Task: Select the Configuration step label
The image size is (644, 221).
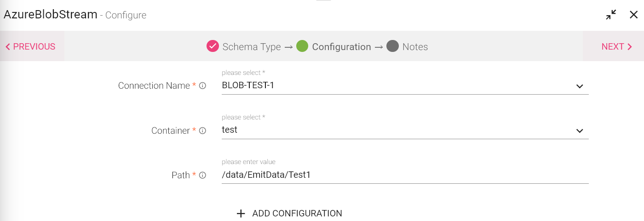Action: [x=341, y=47]
